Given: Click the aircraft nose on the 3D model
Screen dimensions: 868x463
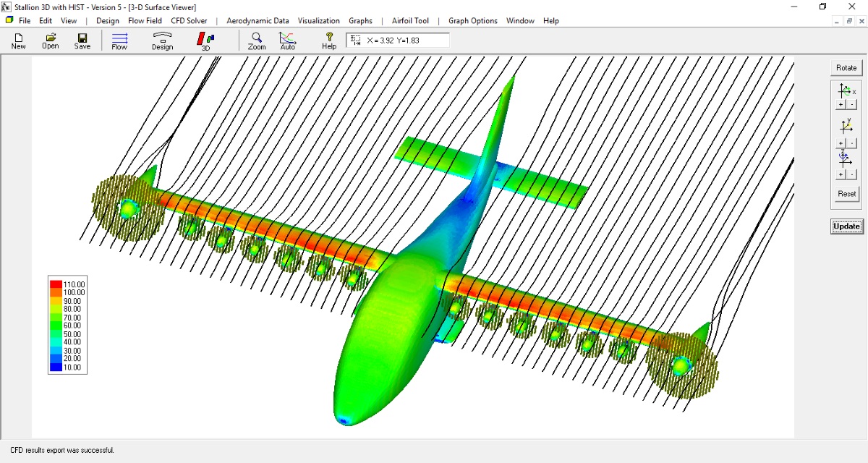Looking at the screenshot, I should (344, 419).
